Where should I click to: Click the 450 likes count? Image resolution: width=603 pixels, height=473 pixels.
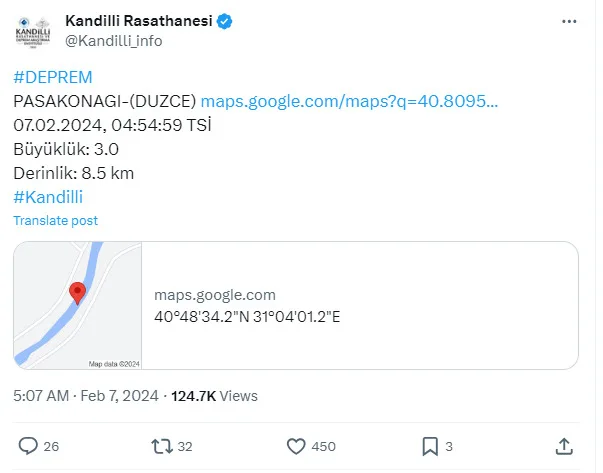tap(323, 446)
